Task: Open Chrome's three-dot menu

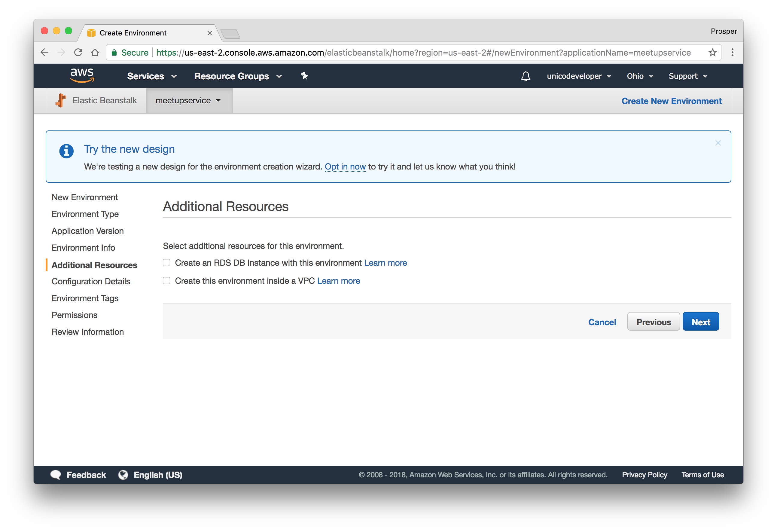Action: pos(732,53)
